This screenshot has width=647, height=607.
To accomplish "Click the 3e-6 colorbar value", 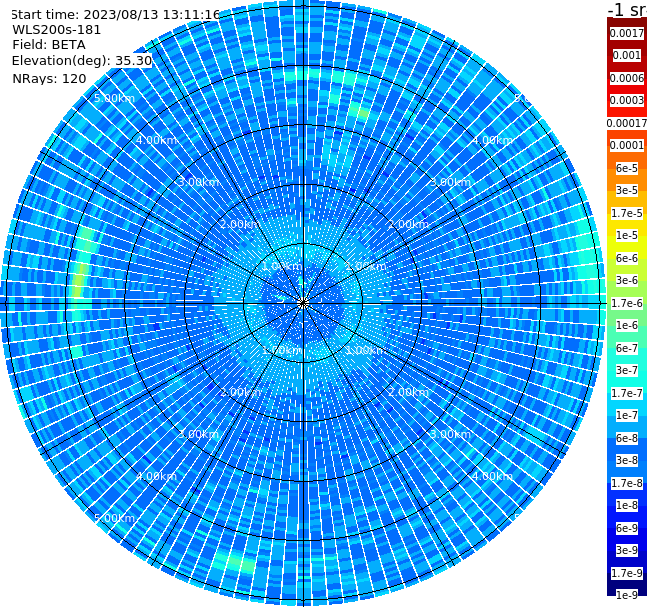I will [x=627, y=280].
